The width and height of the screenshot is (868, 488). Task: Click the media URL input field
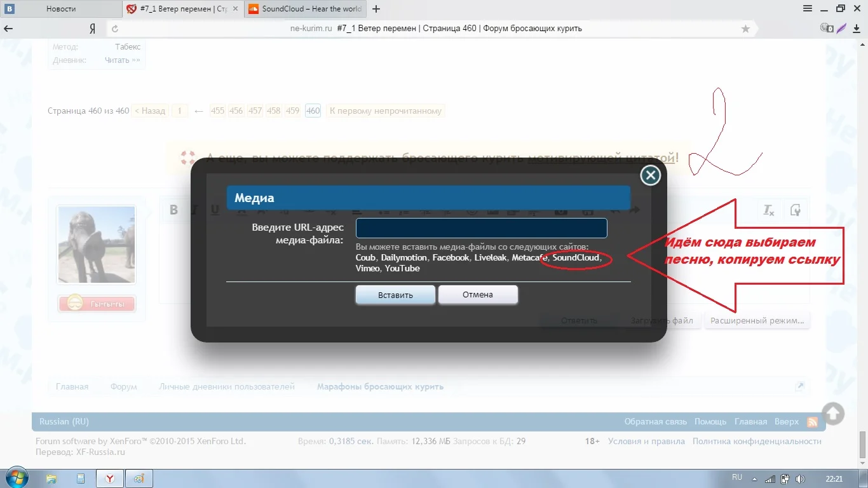point(481,228)
